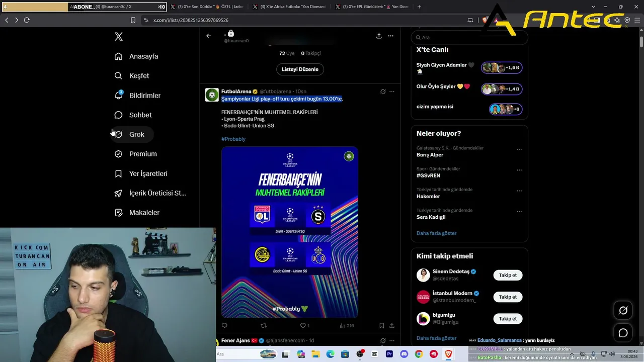This screenshot has width=644, height=362.
Task: View analytics of FutbolArena tweet
Action: [x=347, y=326]
